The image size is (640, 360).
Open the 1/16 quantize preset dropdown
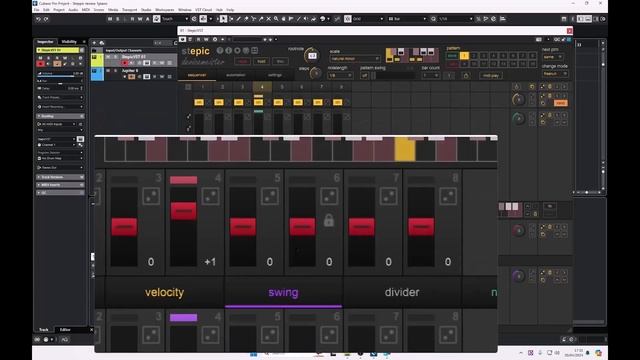click(x=456, y=19)
